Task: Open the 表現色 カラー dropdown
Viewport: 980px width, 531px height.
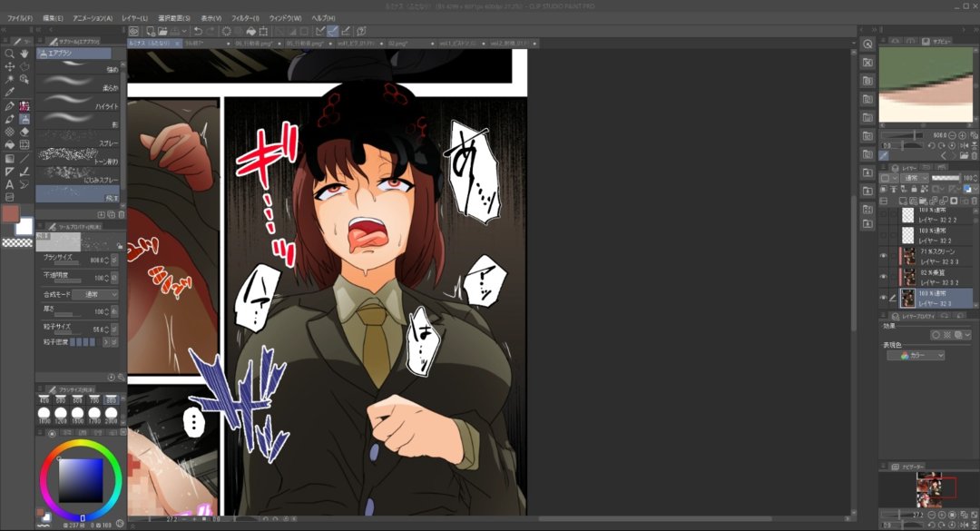Action: pyautogui.click(x=916, y=355)
